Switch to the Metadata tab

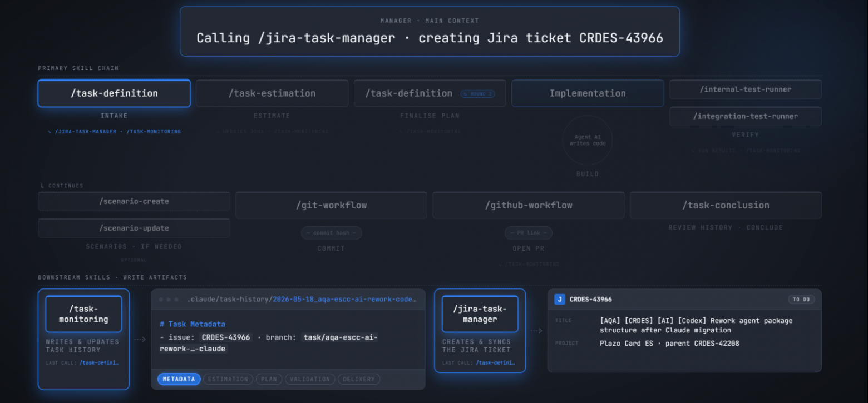pyautogui.click(x=179, y=379)
